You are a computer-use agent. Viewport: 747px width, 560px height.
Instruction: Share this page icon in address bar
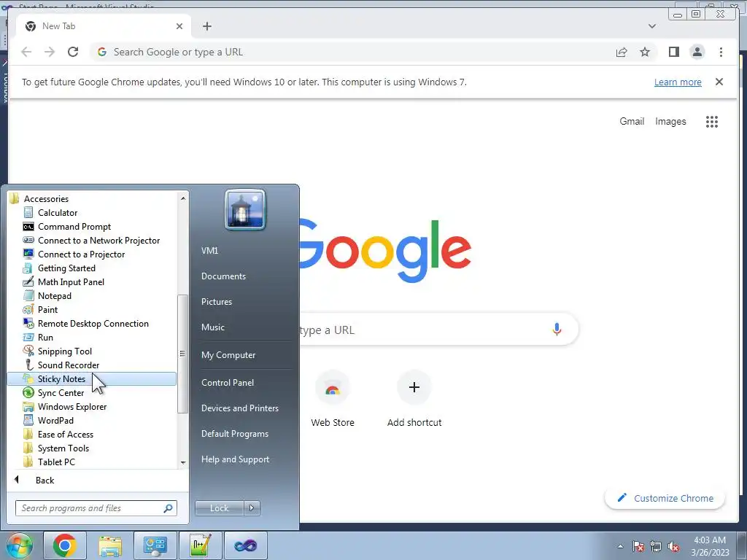(x=622, y=52)
